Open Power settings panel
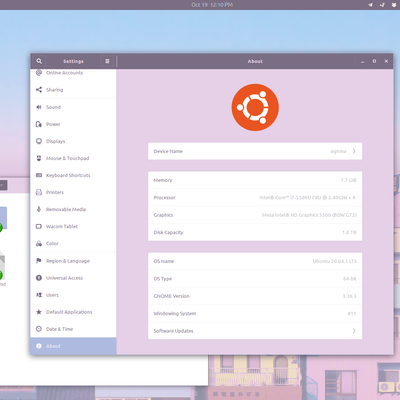This screenshot has width=400, height=400. [73, 124]
